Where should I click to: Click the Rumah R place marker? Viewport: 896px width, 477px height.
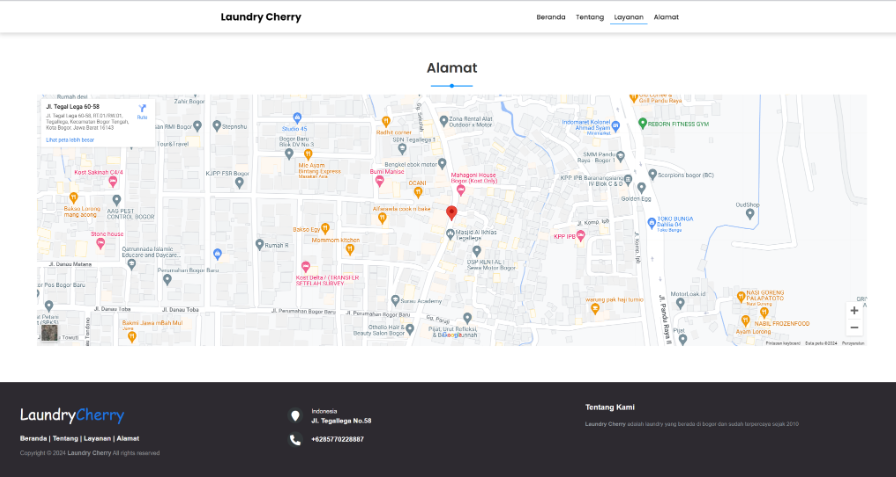[x=259, y=244]
